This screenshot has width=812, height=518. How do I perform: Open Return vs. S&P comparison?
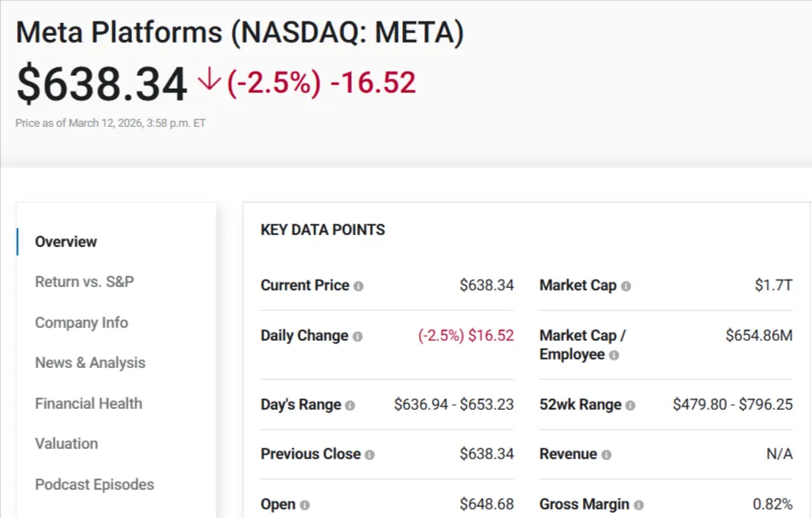coord(84,282)
